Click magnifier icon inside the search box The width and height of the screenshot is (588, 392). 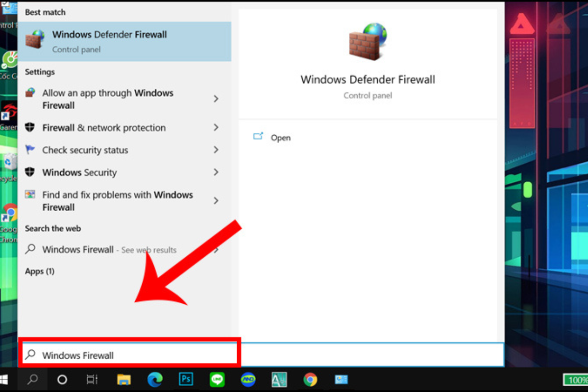click(x=30, y=355)
